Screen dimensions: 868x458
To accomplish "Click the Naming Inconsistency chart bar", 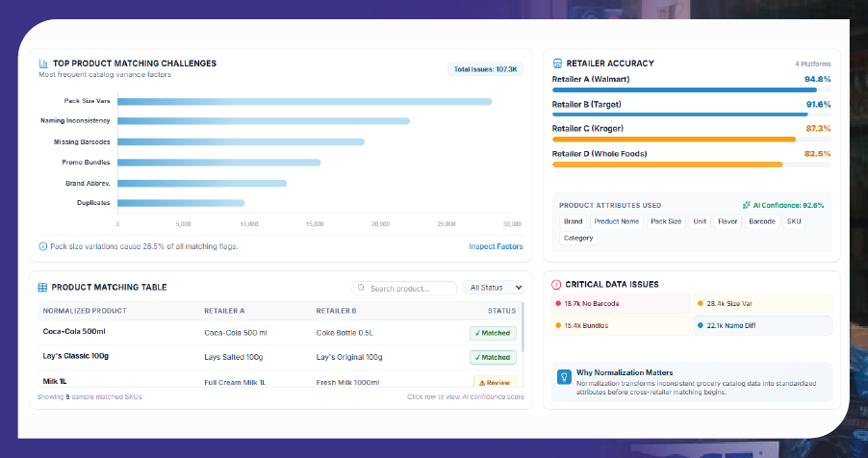I will pos(264,120).
